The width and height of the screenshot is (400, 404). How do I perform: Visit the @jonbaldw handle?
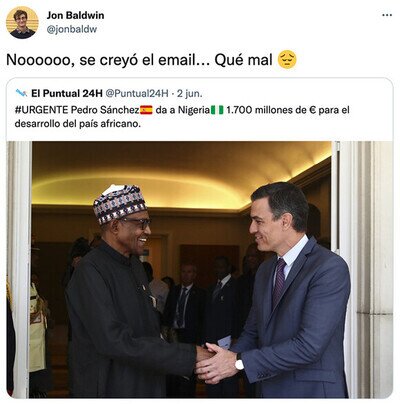[72, 29]
